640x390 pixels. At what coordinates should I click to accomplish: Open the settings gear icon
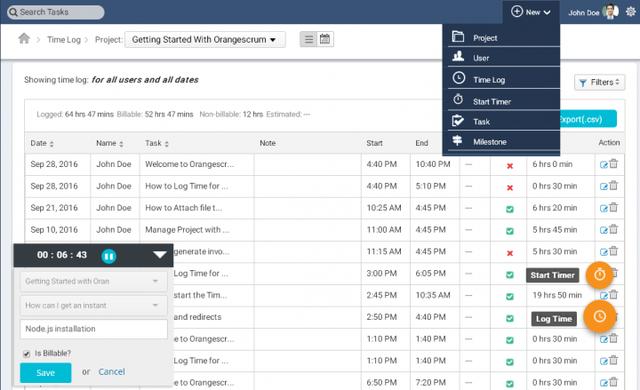click(x=631, y=12)
